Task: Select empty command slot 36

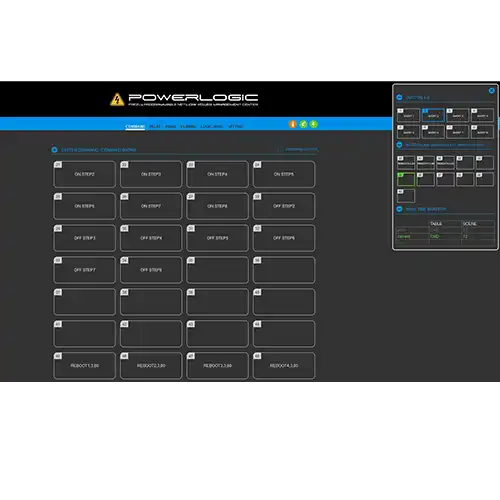Action: pos(284,270)
